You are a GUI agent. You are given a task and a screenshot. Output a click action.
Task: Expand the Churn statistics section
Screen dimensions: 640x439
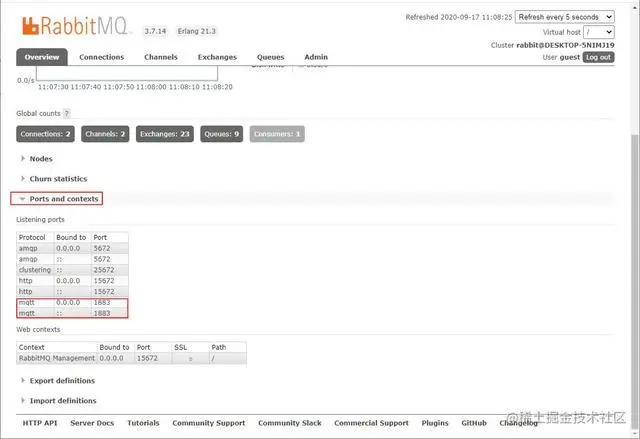pyautogui.click(x=58, y=179)
